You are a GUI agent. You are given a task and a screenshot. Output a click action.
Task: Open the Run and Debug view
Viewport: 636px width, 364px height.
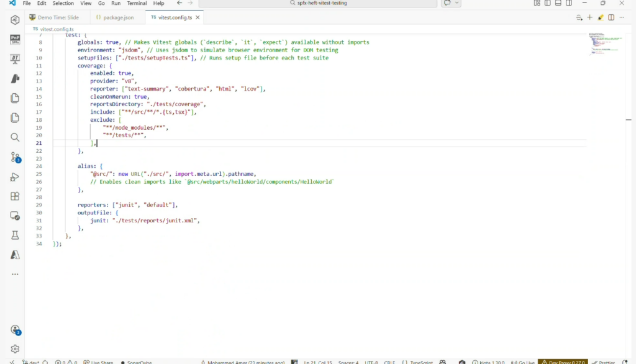click(15, 177)
